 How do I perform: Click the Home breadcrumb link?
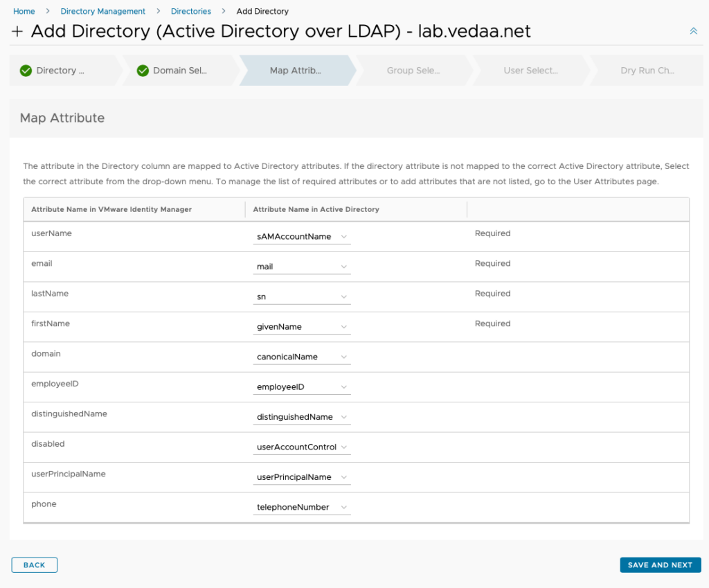tap(24, 11)
